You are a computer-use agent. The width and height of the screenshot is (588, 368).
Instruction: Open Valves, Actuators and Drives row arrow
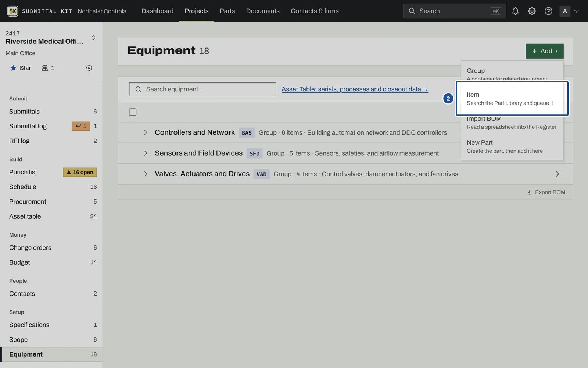click(557, 174)
